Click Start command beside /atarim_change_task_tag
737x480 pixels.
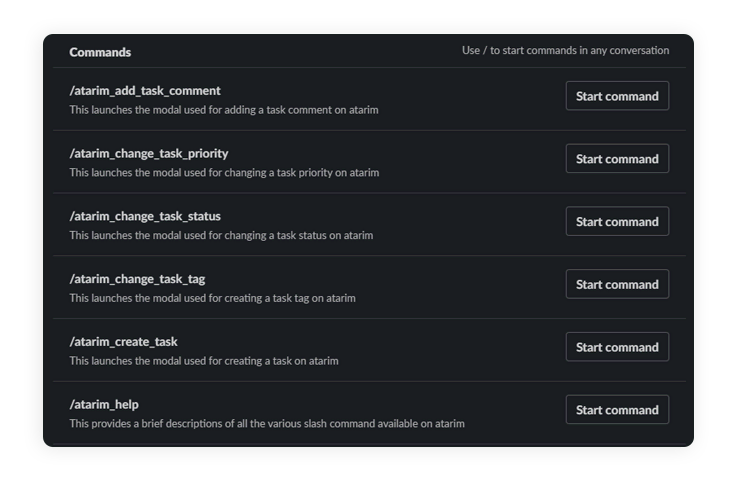pos(617,284)
